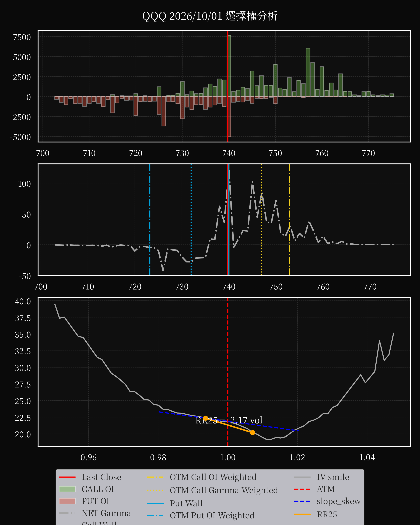Click the 100 y-axis label on gamma chart
Screen dimensions: 420x525
[24, 184]
